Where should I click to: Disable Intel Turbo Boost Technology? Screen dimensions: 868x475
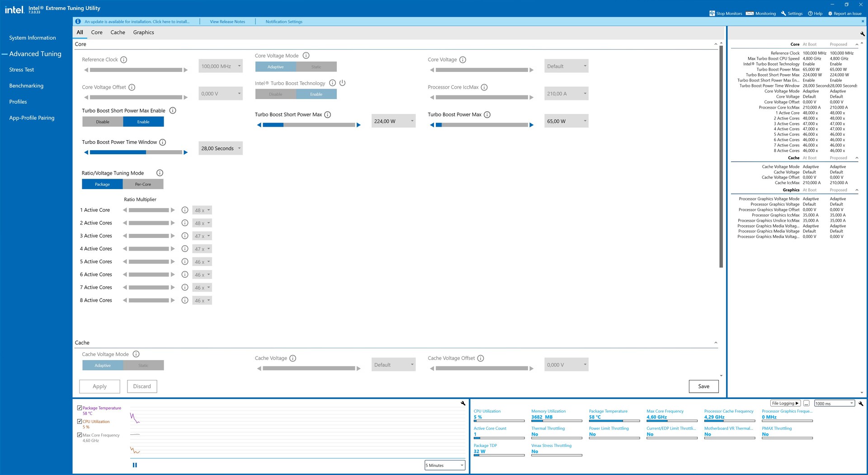275,95
